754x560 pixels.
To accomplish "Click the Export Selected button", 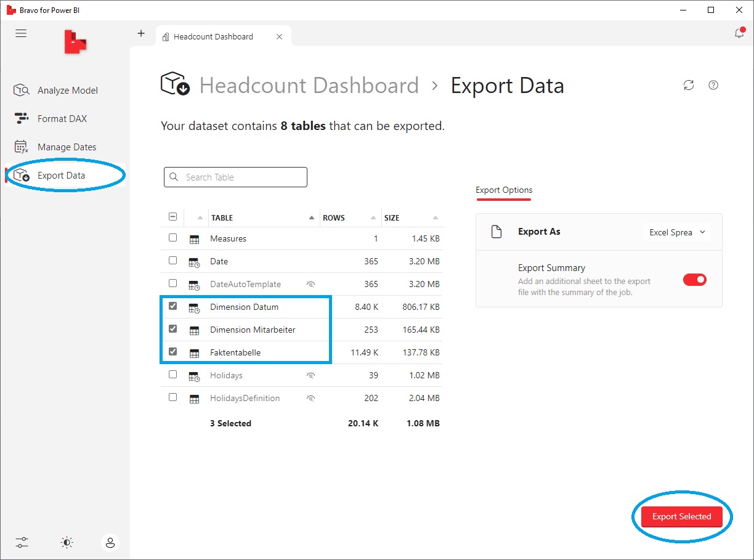I will pyautogui.click(x=681, y=516).
